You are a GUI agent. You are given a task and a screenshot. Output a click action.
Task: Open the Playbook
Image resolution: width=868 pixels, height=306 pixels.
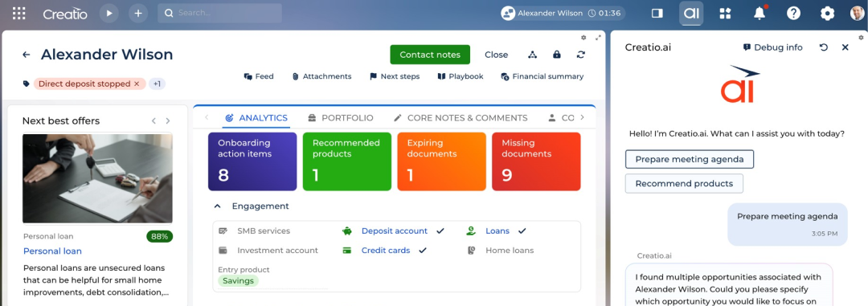[460, 76]
